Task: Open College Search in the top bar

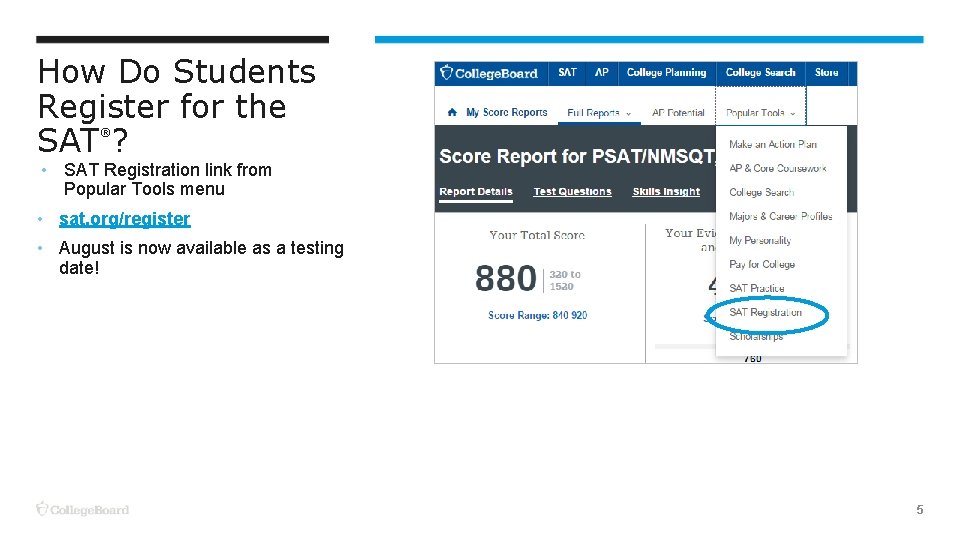Action: pyautogui.click(x=760, y=72)
